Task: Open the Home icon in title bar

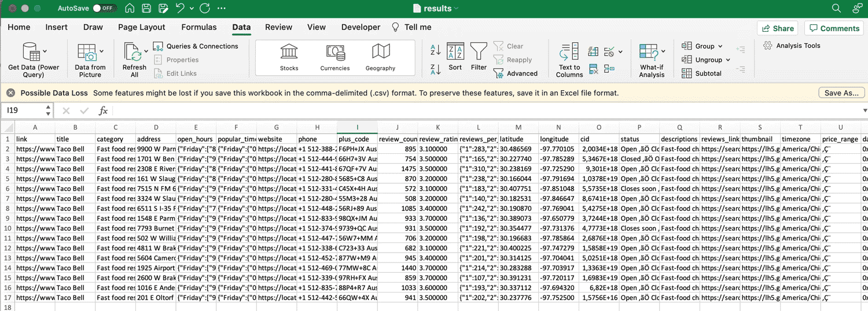Action: click(x=130, y=9)
